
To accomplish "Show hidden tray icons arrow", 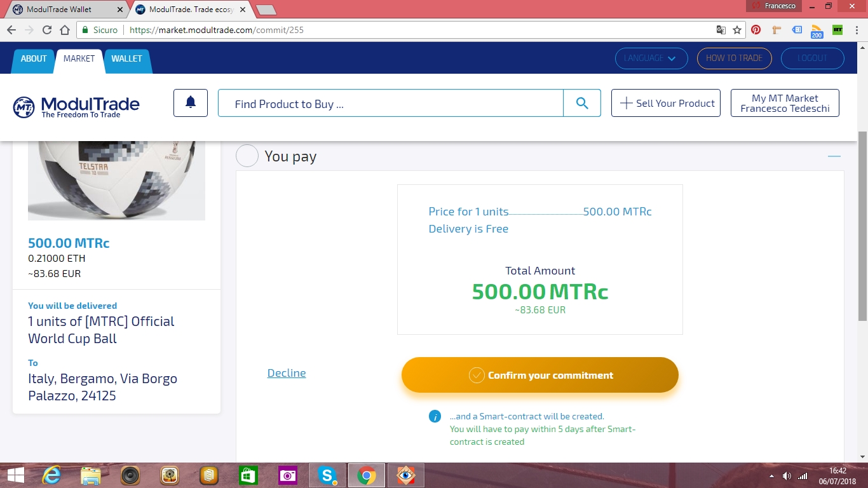I will click(772, 476).
